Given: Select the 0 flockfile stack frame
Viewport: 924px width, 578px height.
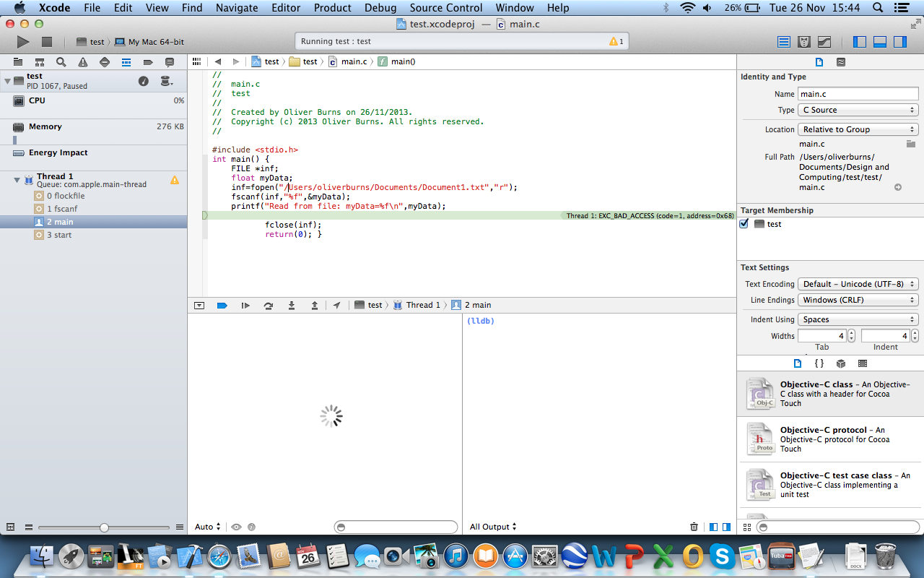Looking at the screenshot, I should [94, 196].
